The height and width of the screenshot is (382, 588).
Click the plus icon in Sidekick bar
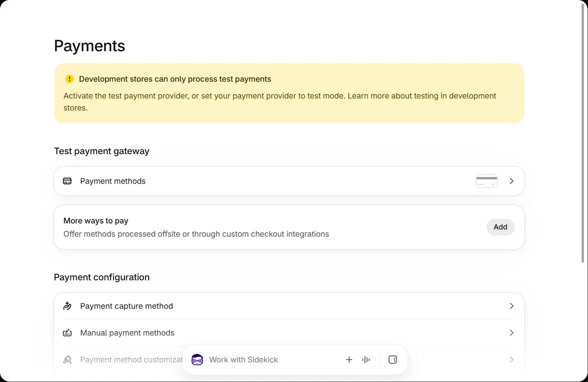[x=349, y=360]
